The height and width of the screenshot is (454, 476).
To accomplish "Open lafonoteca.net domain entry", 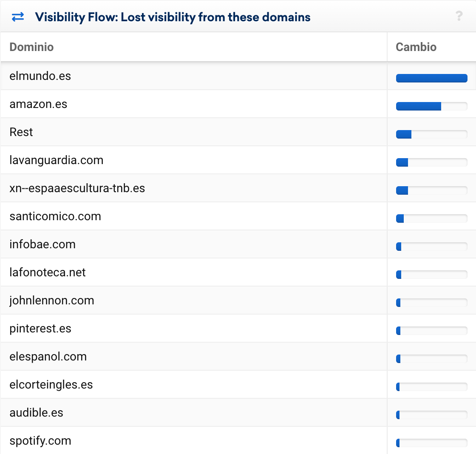I will pos(48,272).
